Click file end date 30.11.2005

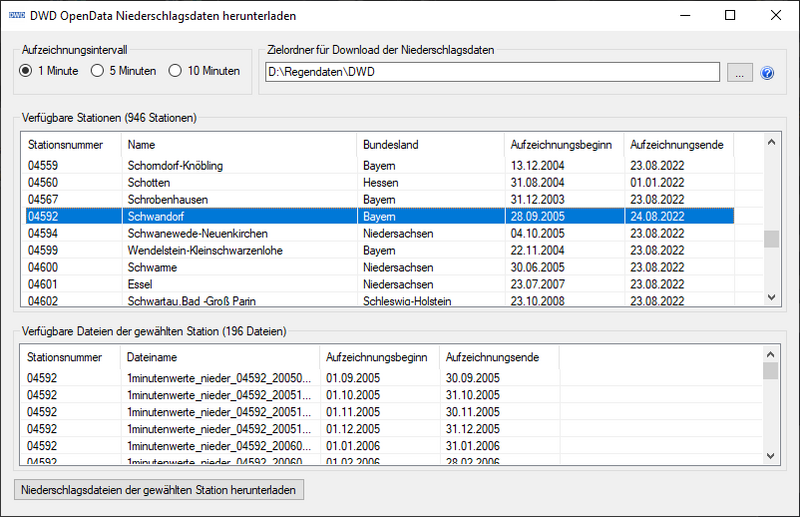[x=472, y=411]
